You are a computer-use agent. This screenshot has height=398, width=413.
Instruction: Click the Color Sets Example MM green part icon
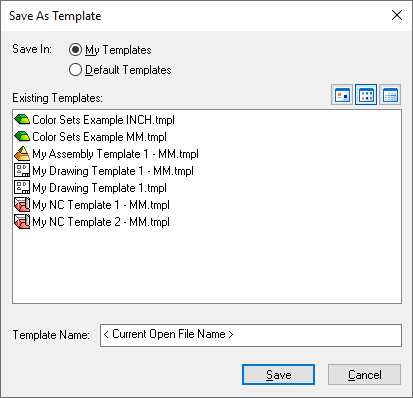tap(22, 136)
